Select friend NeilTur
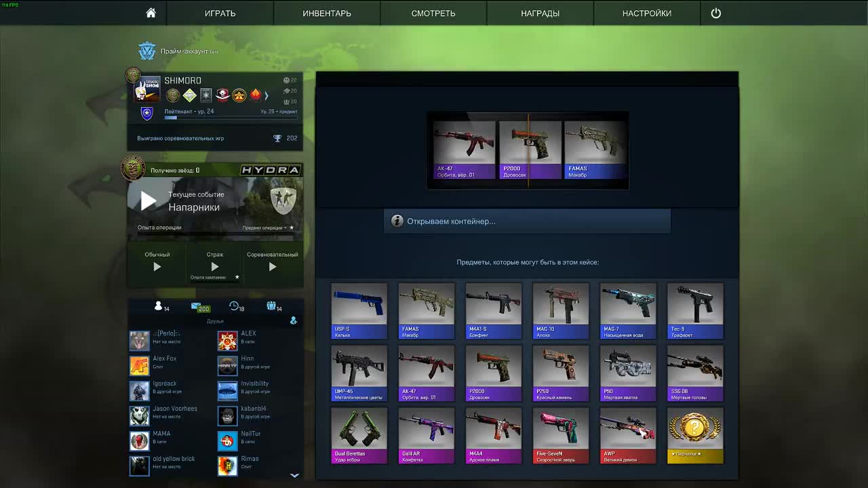The width and height of the screenshot is (868, 488). coord(258,441)
